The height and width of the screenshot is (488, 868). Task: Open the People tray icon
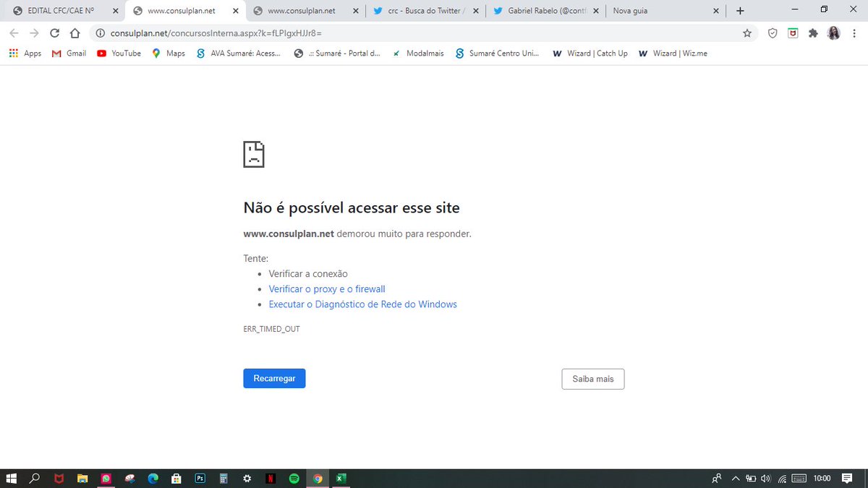tap(716, 478)
